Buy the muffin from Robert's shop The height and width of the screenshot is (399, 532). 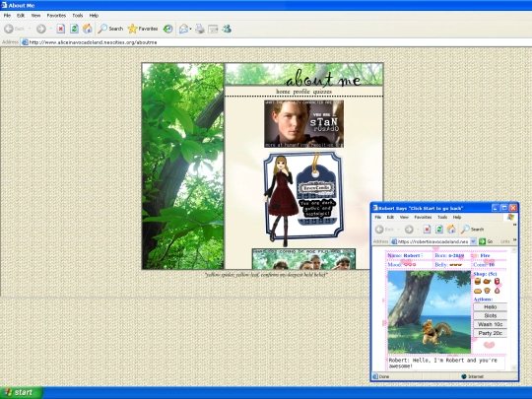click(x=488, y=291)
